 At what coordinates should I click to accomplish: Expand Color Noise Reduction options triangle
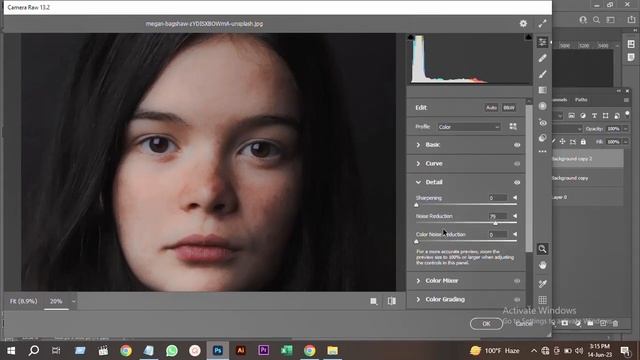coord(515,234)
